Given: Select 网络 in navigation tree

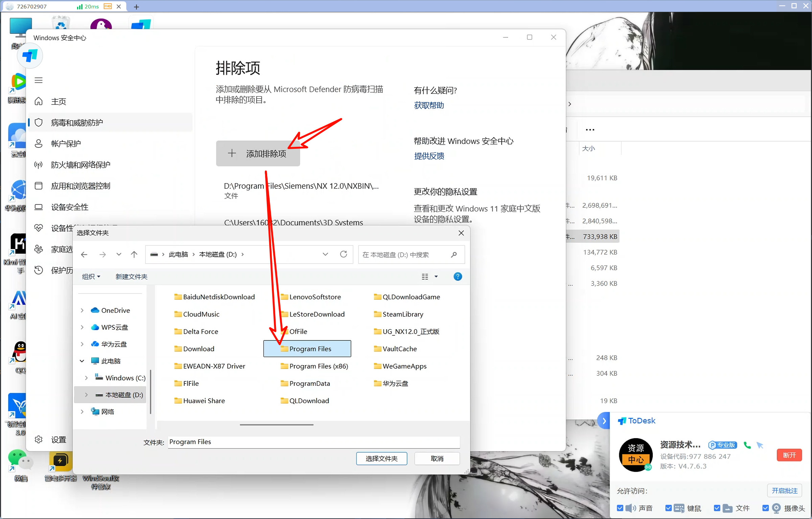Looking at the screenshot, I should pos(108,411).
